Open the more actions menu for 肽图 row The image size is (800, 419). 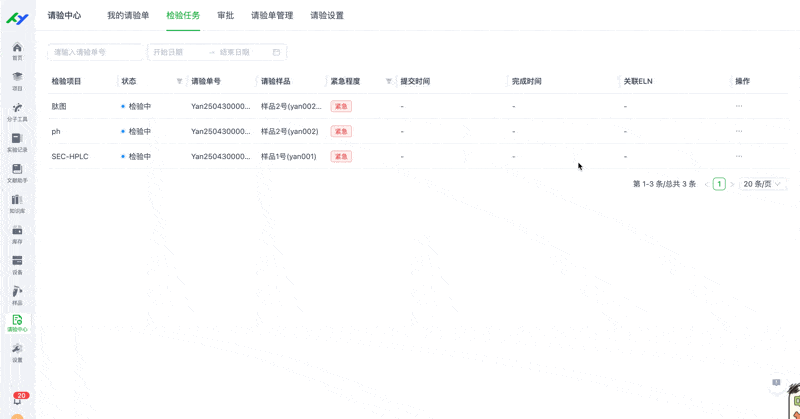(x=739, y=106)
